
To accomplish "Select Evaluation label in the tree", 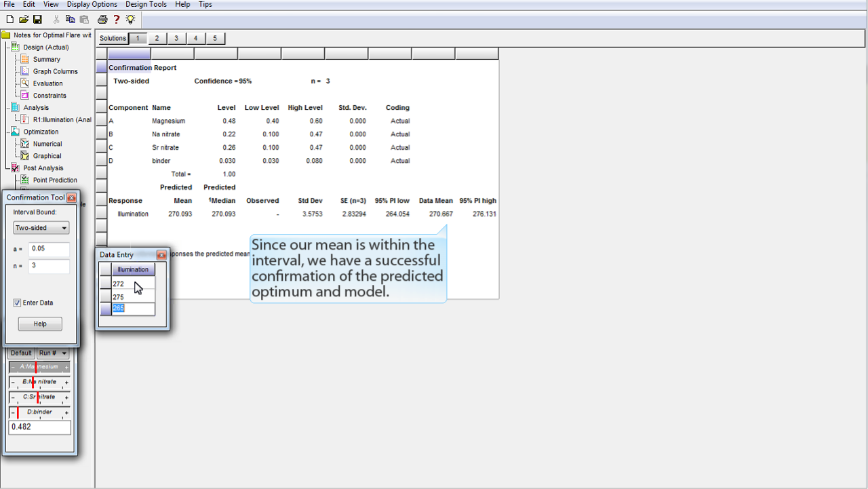I will click(x=48, y=83).
